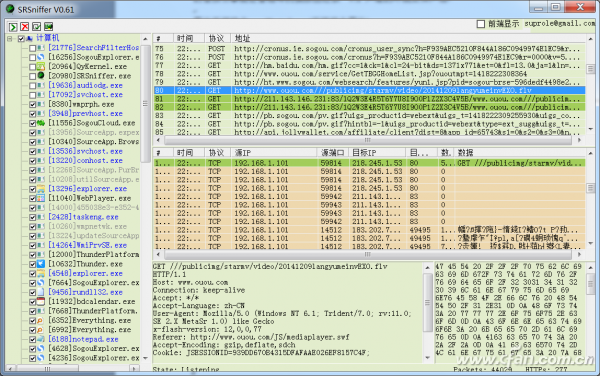Click icon of [6188]notepad.exe
This screenshot has height=376, width=600.
[41, 339]
